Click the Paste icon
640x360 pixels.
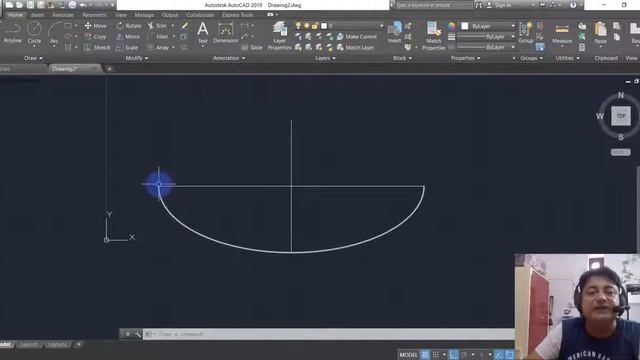(x=600, y=33)
